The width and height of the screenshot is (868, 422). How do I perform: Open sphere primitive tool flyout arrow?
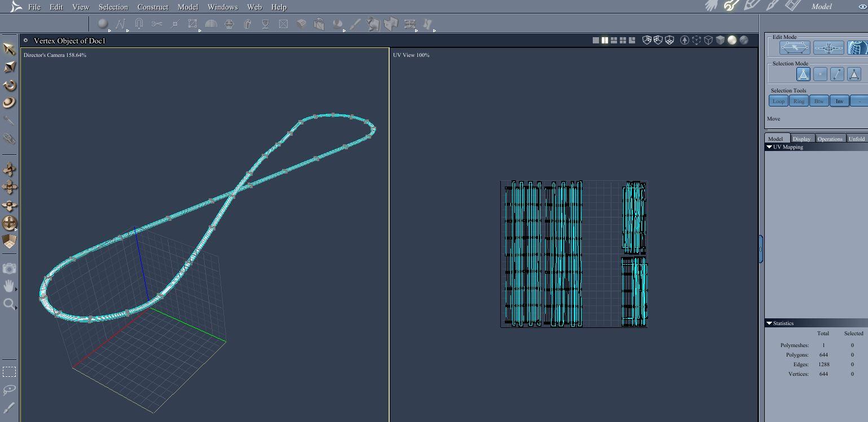(x=109, y=30)
